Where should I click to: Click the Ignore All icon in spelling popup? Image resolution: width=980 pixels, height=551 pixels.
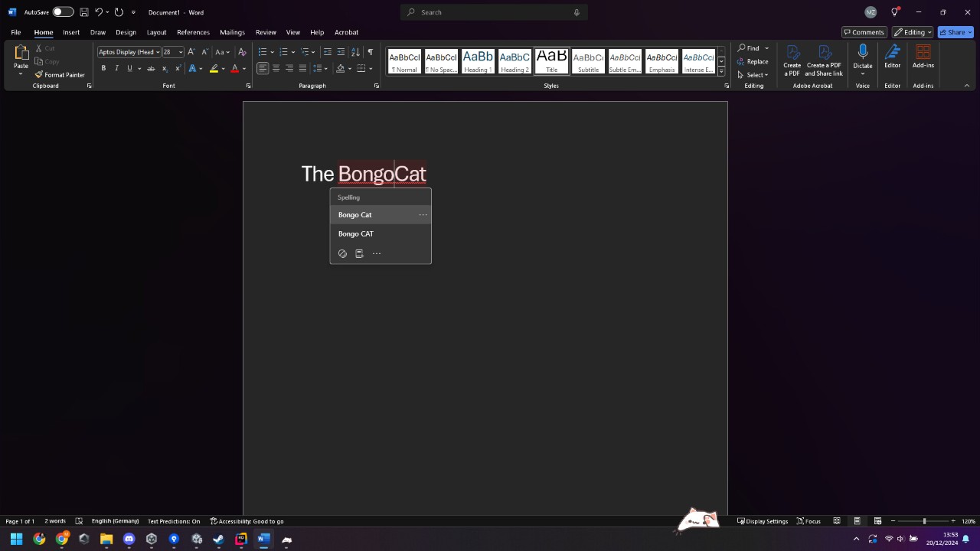pyautogui.click(x=342, y=253)
